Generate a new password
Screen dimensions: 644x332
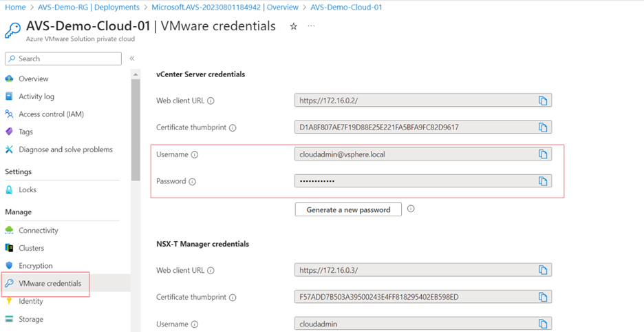(348, 209)
